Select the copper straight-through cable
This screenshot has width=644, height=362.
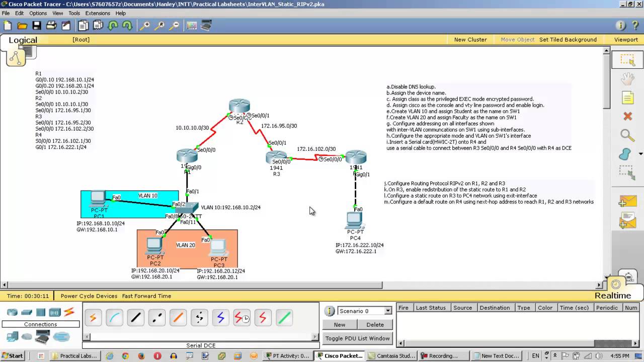pos(135,317)
